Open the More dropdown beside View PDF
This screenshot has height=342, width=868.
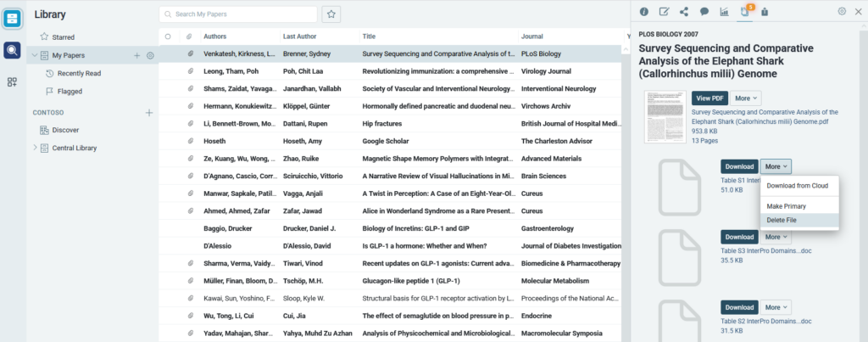click(745, 99)
